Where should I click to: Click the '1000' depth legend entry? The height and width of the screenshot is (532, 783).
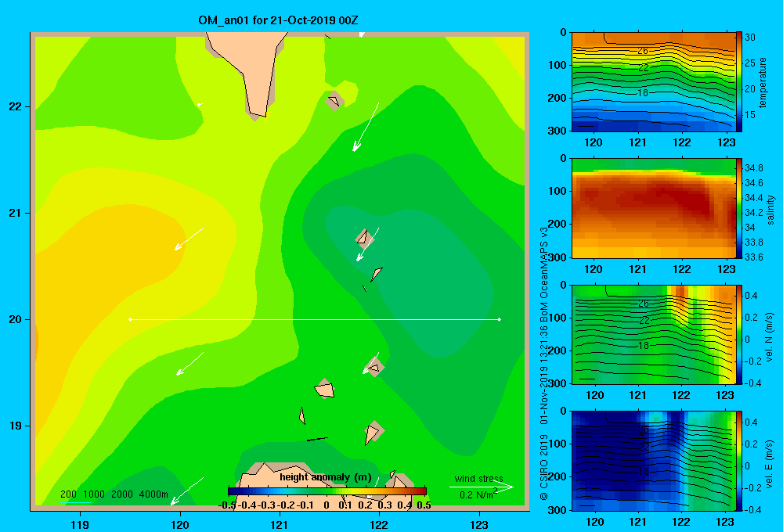click(94, 494)
